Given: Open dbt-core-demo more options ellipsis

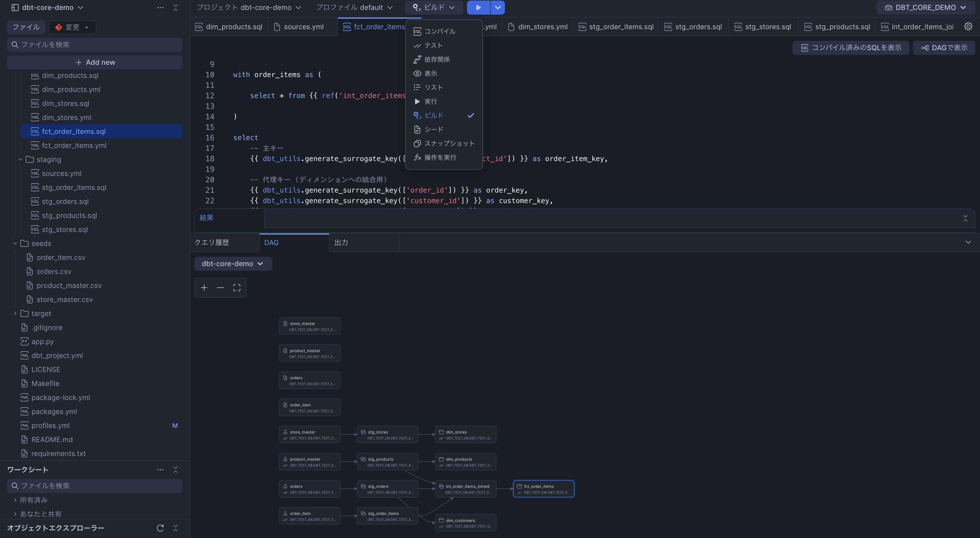Looking at the screenshot, I should (x=160, y=8).
